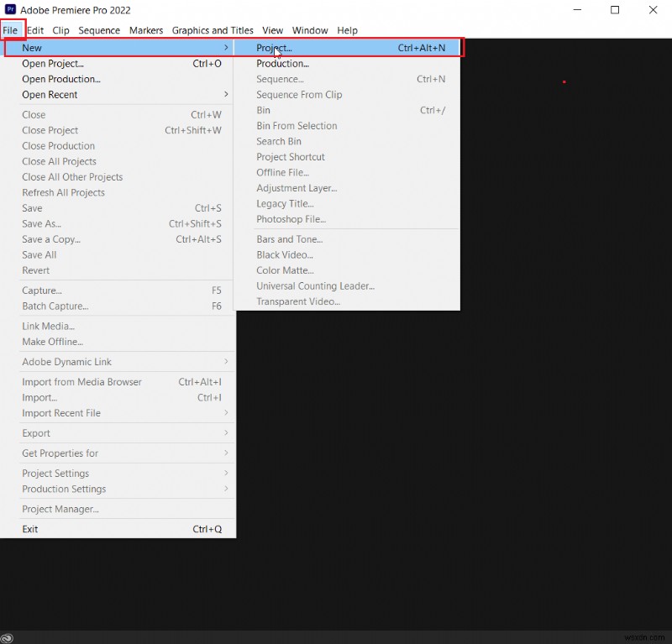
Task: Select Universal Counting Leader...
Action: [x=347, y=285]
